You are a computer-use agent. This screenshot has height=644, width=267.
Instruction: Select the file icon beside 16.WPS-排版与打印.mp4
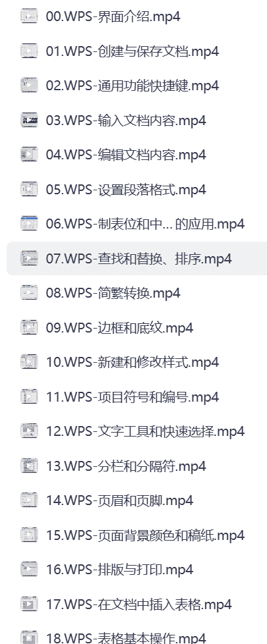(29, 569)
